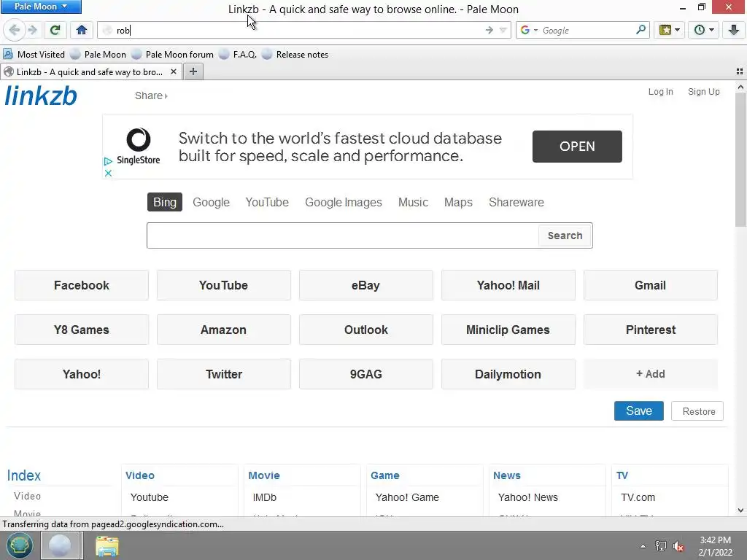Open the Most Visited bookmarks folder
747x560 pixels.
coord(34,54)
